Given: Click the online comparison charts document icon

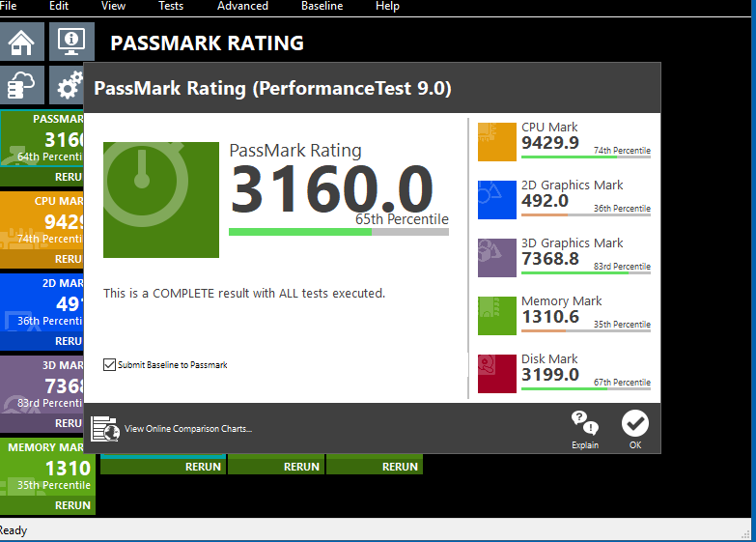Looking at the screenshot, I should [x=105, y=429].
